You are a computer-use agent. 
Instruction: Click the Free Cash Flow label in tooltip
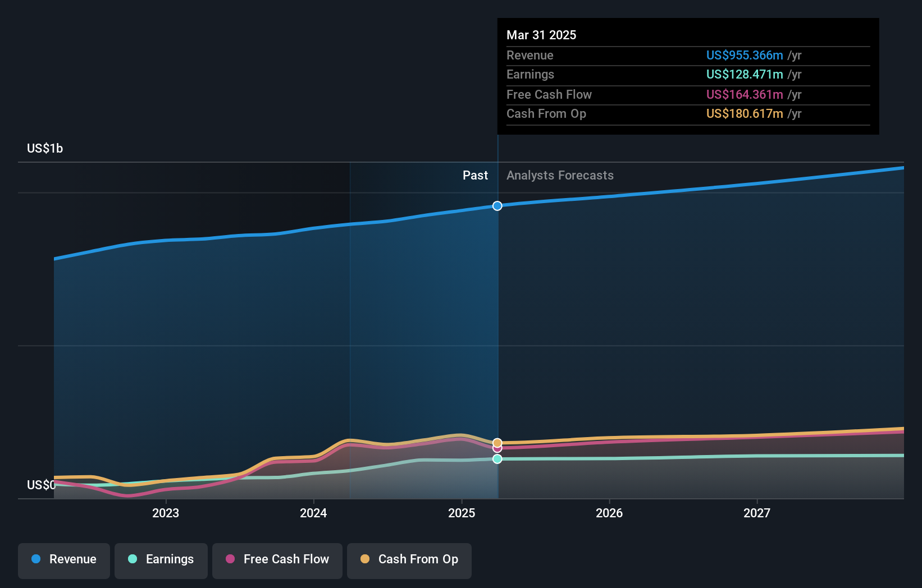click(x=549, y=94)
